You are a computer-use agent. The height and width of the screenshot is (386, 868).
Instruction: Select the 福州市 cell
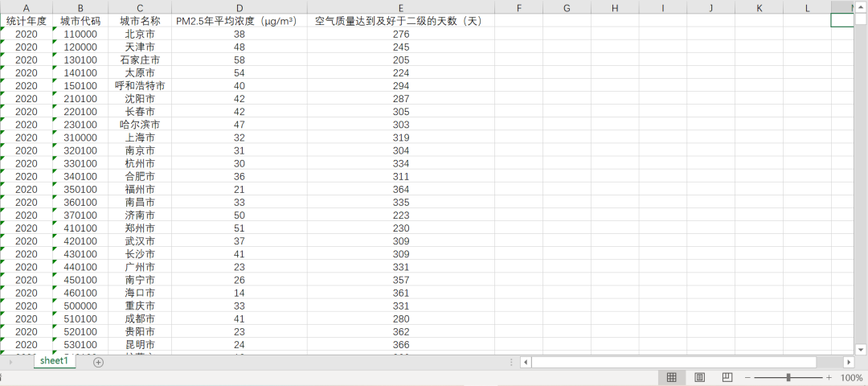pos(140,190)
